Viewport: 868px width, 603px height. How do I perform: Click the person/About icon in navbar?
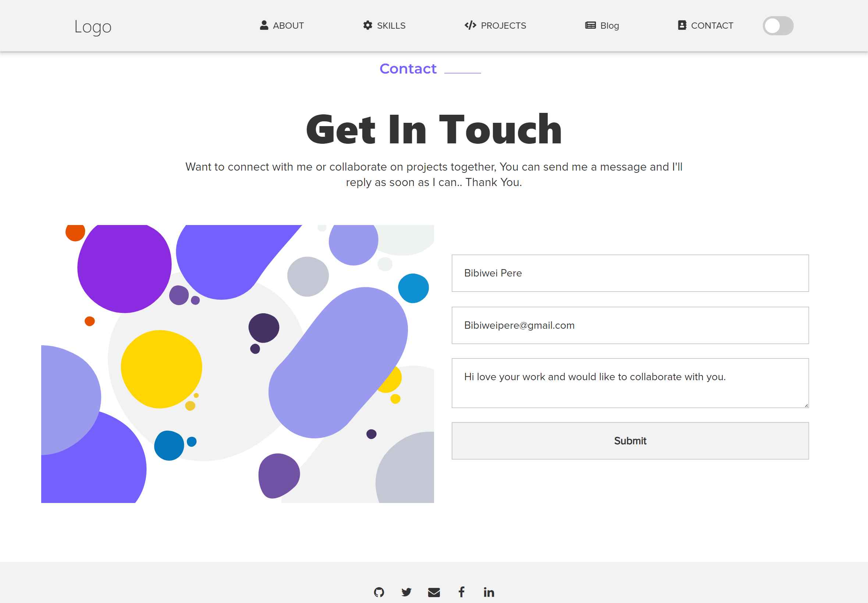tap(264, 26)
